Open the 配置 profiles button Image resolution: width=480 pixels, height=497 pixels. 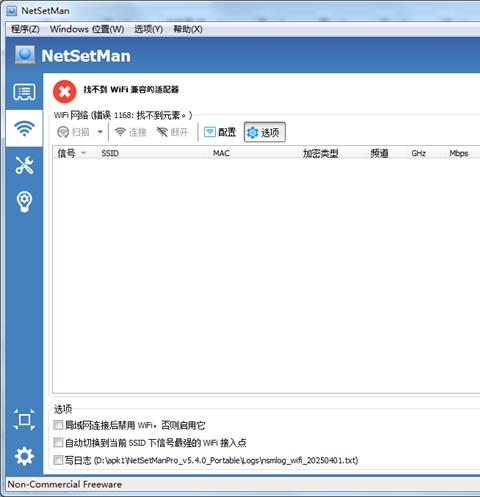[220, 132]
